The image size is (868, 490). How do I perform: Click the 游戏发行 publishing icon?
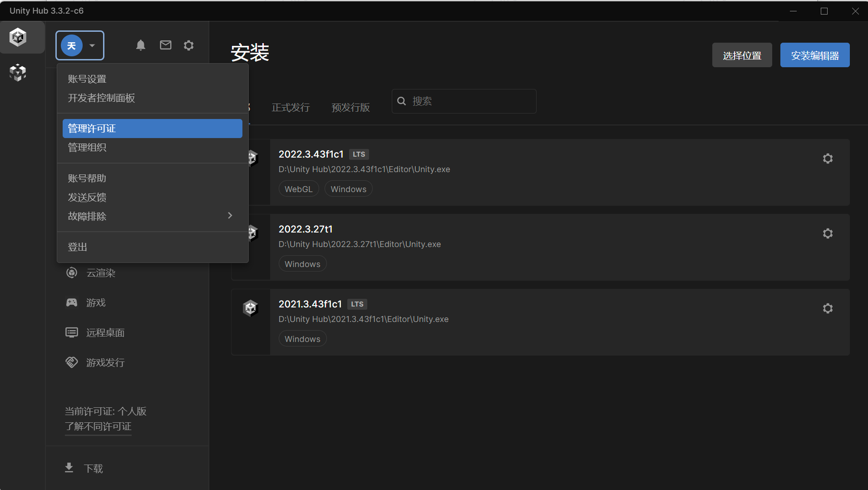click(x=72, y=362)
